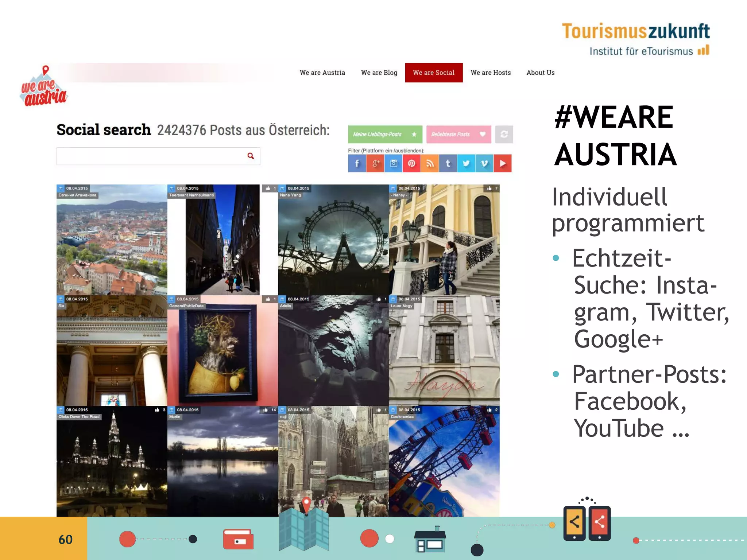
Task: Open the blue Ferris wheel post by Cookmaniaa
Action: pyautogui.click(x=444, y=462)
